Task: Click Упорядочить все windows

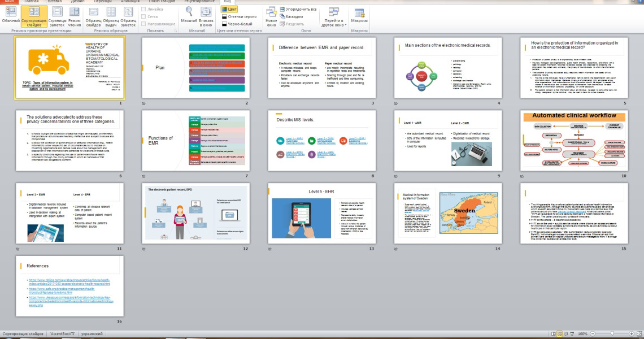Action: coord(298,9)
